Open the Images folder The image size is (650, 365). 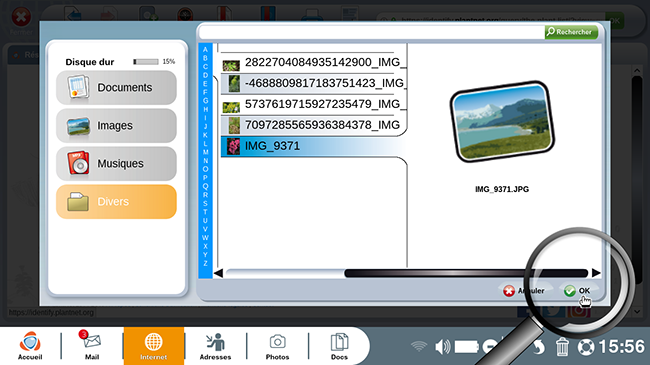click(x=116, y=126)
